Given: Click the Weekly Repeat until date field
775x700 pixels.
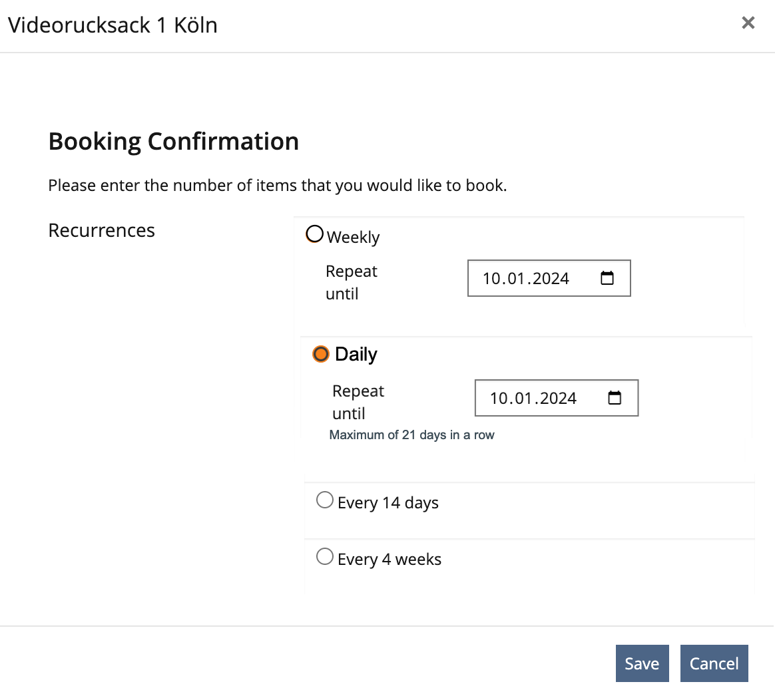Looking at the screenshot, I should 526,278.
